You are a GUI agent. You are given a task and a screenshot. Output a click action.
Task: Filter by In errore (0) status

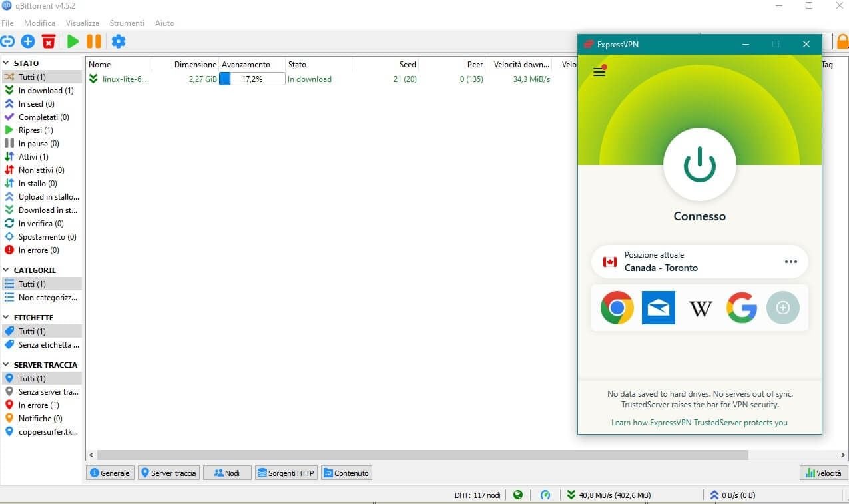[41, 250]
